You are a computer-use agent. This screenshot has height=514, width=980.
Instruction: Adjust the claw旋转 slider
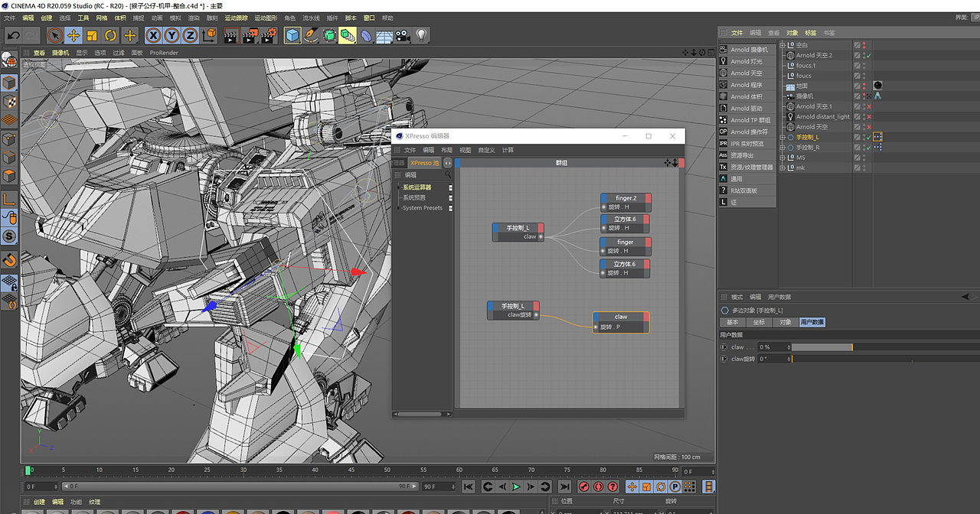(885, 359)
